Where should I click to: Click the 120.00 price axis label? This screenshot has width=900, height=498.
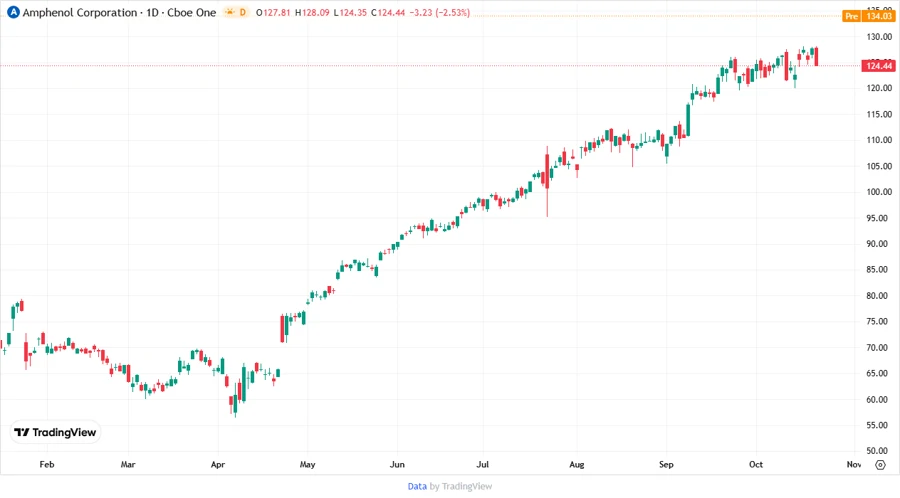(879, 88)
